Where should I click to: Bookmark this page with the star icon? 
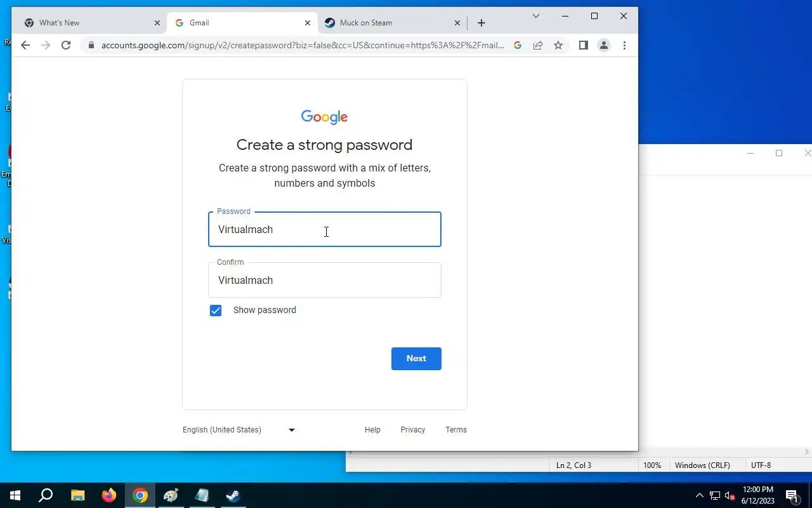pos(558,45)
